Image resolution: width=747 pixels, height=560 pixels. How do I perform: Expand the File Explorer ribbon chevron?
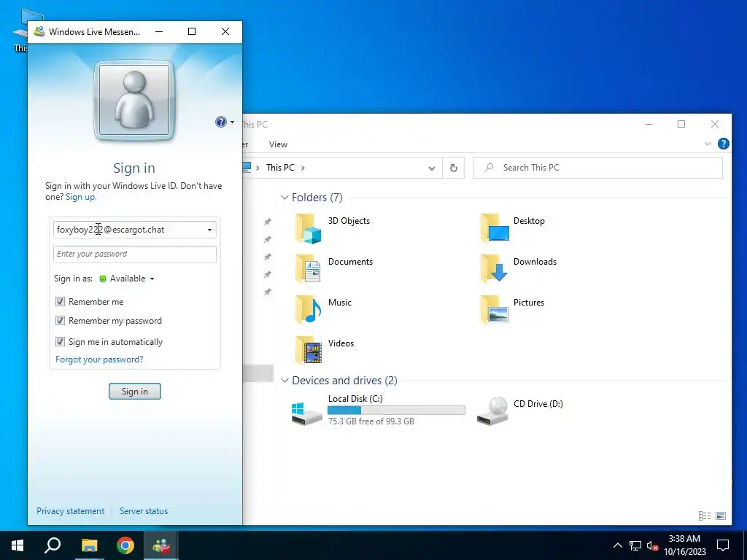pyautogui.click(x=708, y=144)
